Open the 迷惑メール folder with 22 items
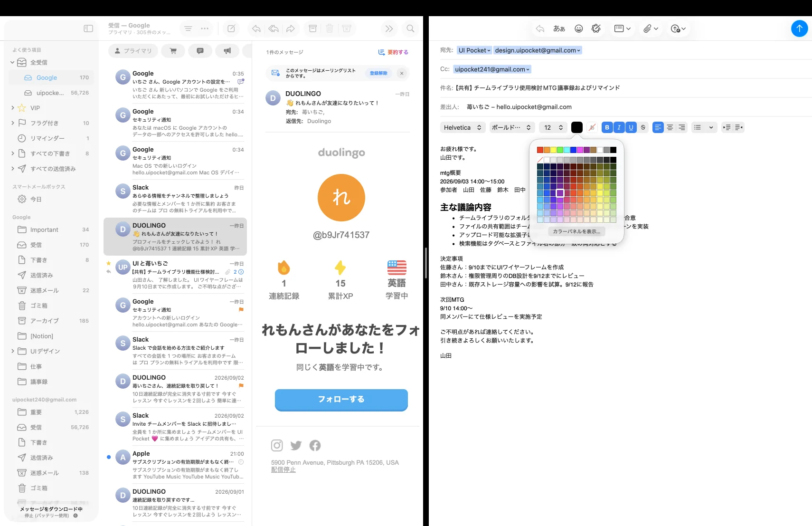This screenshot has height=526, width=812. tap(51, 290)
